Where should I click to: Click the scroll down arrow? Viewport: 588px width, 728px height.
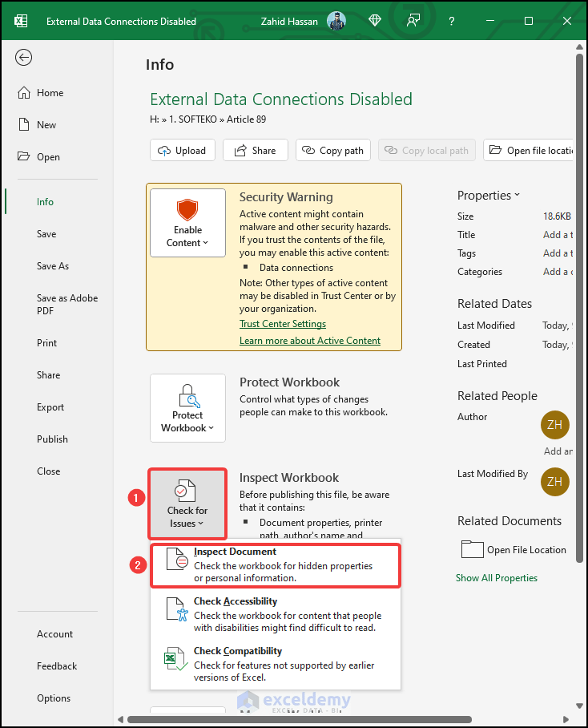pyautogui.click(x=579, y=706)
